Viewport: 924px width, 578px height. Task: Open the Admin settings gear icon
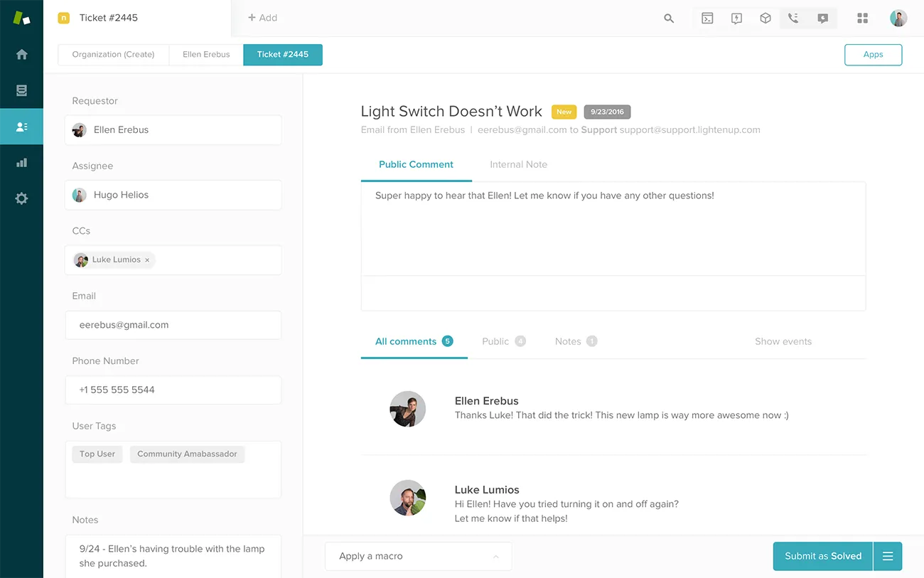click(21, 198)
